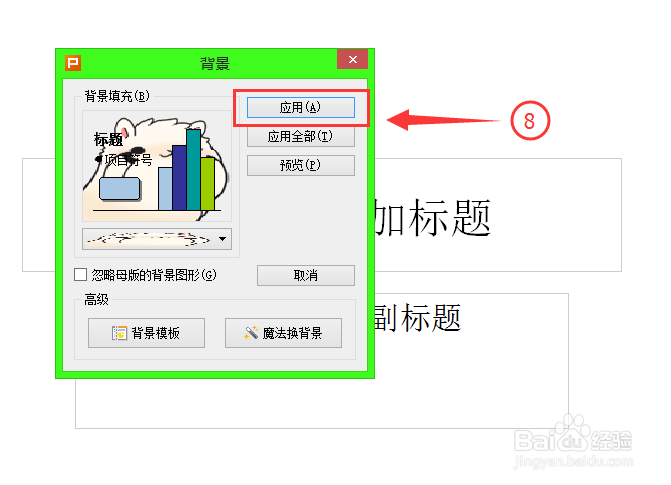Click the background preview thumbnail
The width and height of the screenshot is (671, 485).
pos(157,167)
